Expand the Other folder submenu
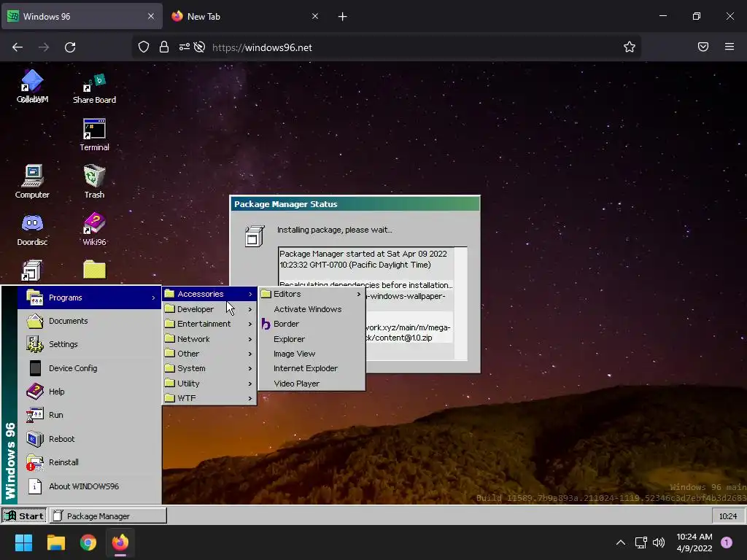Screen dimensions: 747x560 209,354
